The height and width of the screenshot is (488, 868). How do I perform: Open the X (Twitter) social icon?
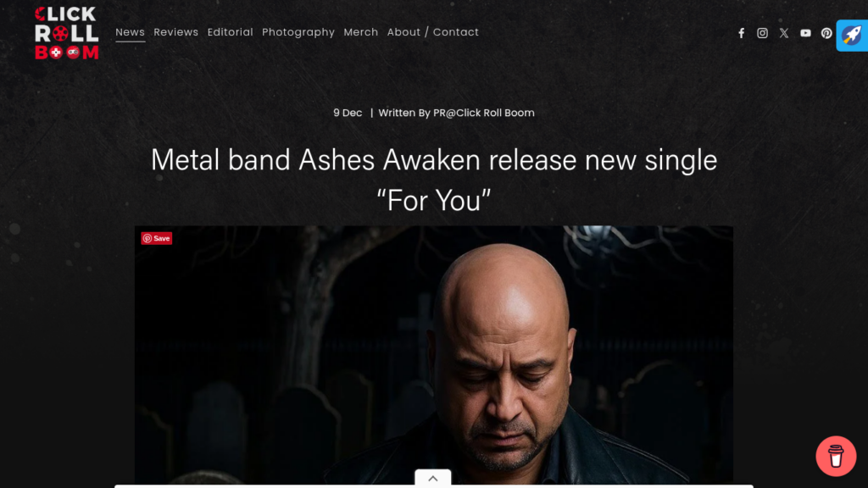[784, 33]
